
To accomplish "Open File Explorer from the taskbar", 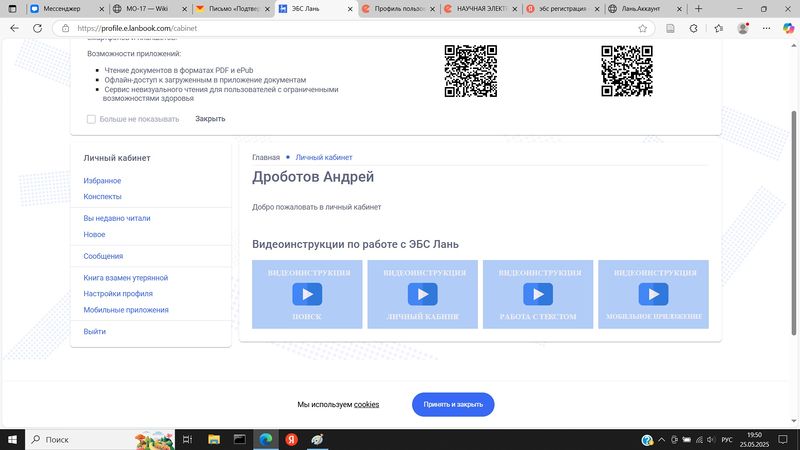I will click(213, 440).
